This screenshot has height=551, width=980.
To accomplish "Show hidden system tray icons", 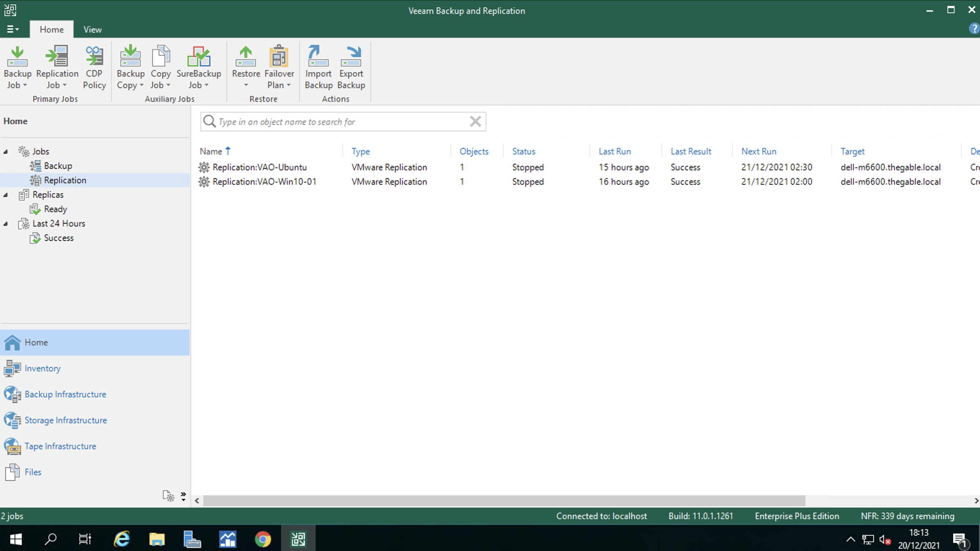I will click(x=851, y=539).
